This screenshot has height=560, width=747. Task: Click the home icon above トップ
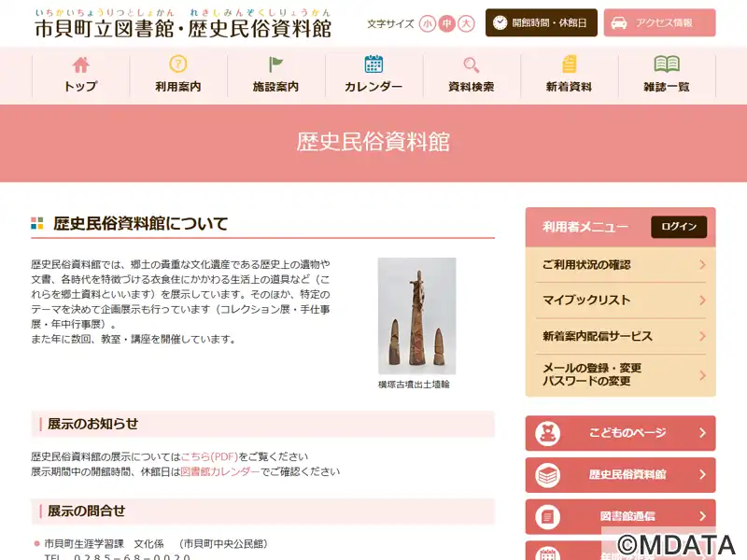80,64
